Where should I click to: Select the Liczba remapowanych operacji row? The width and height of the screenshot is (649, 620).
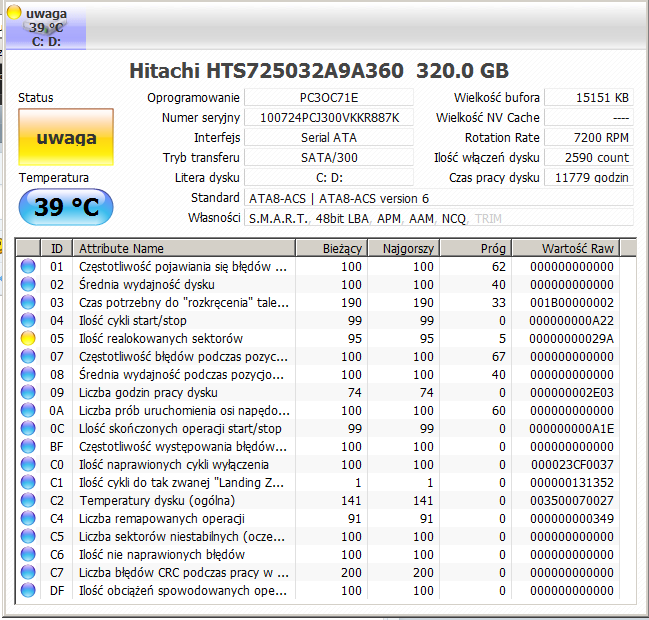pos(318,519)
